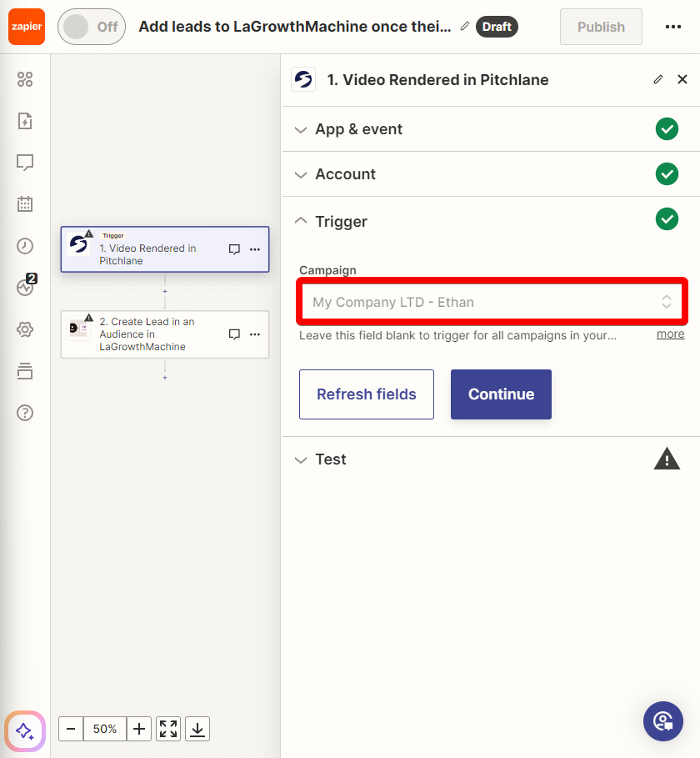Open the Zap history clock icon
The height and width of the screenshot is (758, 700).
click(25, 246)
